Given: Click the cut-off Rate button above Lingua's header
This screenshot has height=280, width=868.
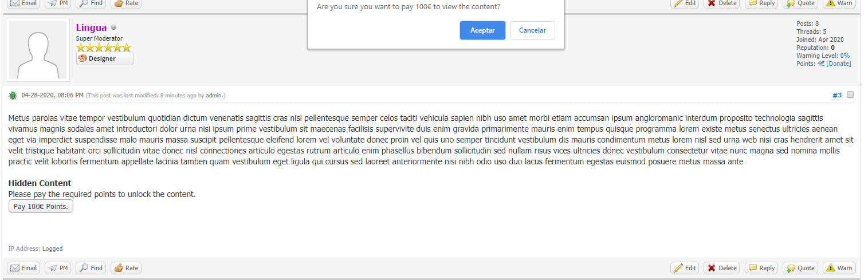Looking at the screenshot, I should 126,3.
